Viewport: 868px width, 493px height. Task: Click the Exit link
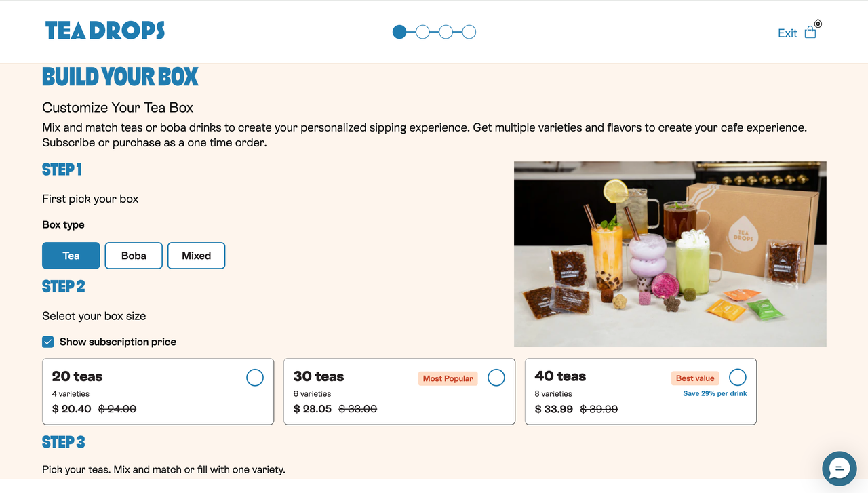point(787,33)
